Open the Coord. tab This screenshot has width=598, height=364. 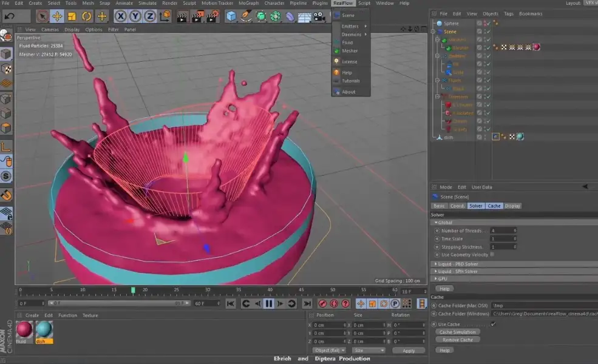pos(457,206)
